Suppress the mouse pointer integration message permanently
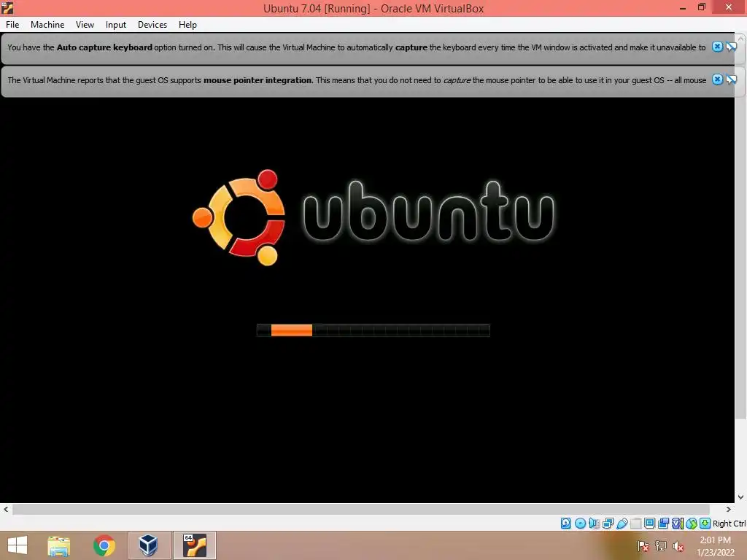The image size is (747, 560). coord(731,79)
